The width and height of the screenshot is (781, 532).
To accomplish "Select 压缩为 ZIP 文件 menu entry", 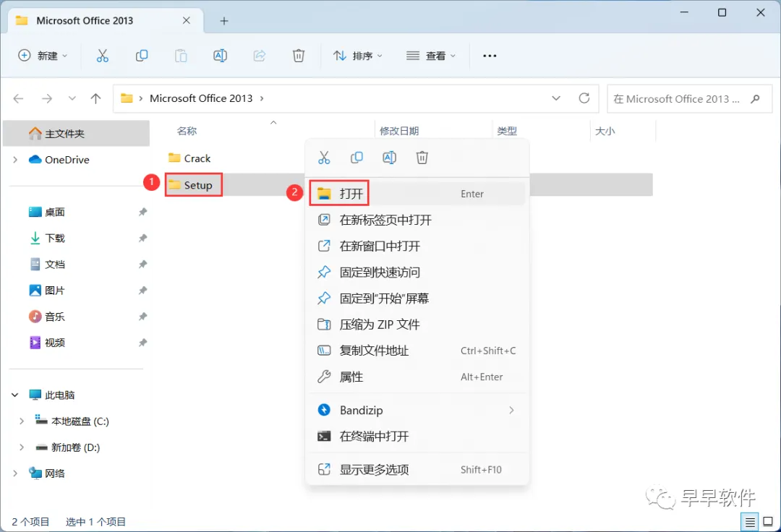I will point(417,325).
